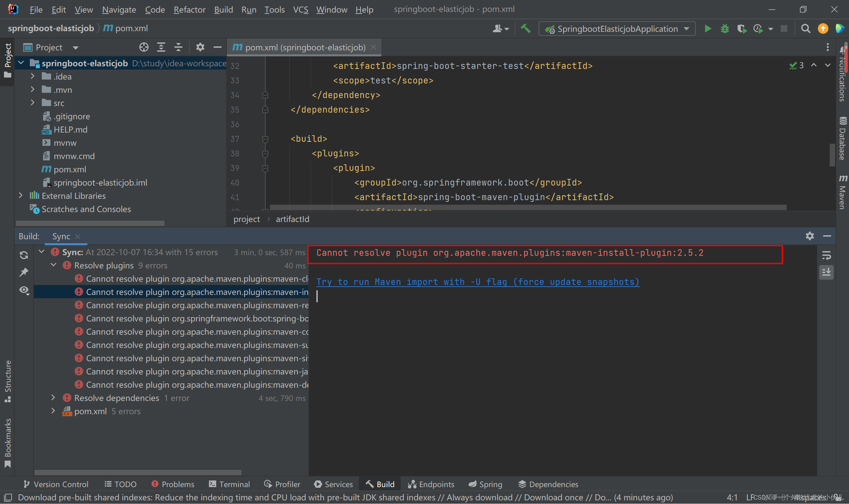
Task: Collapse all in Project panel
Action: (178, 47)
